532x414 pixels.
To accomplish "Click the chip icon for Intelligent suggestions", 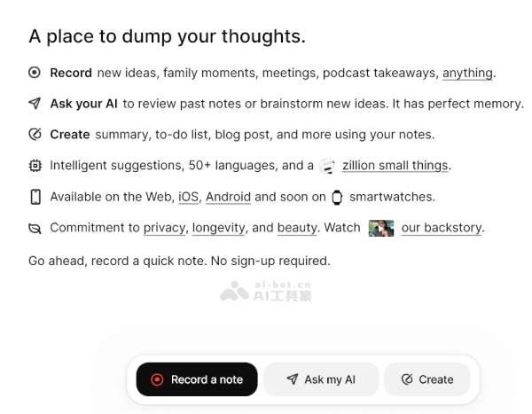I will click(35, 166).
